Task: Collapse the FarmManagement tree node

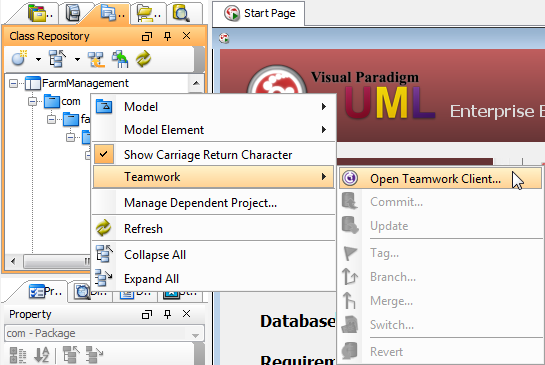Action: (14, 83)
